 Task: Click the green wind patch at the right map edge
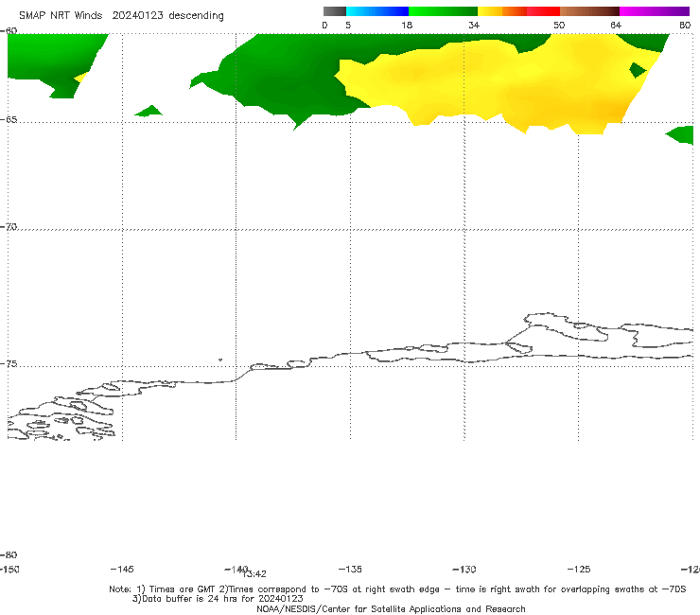pos(680,135)
